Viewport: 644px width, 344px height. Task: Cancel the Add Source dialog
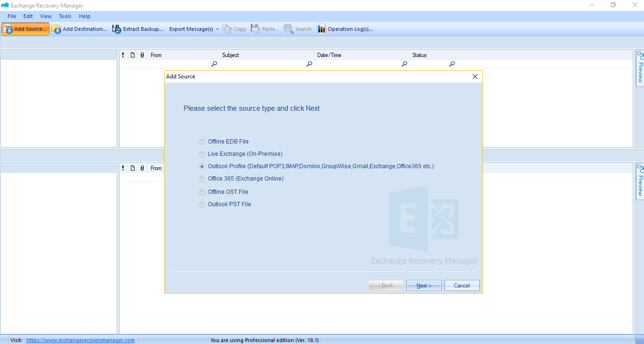coord(462,286)
